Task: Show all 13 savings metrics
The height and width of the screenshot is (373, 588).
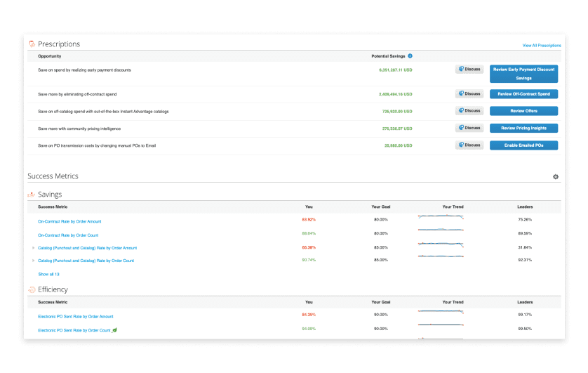Action: point(48,275)
